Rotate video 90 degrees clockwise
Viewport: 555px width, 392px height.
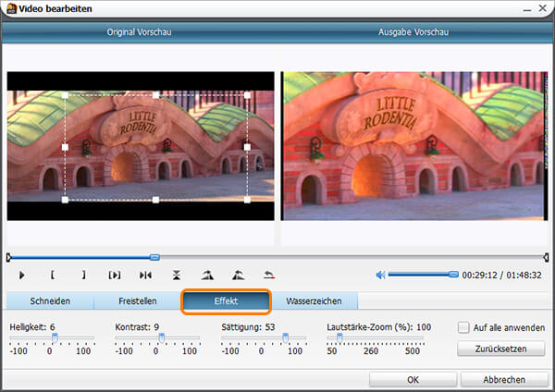click(207, 275)
